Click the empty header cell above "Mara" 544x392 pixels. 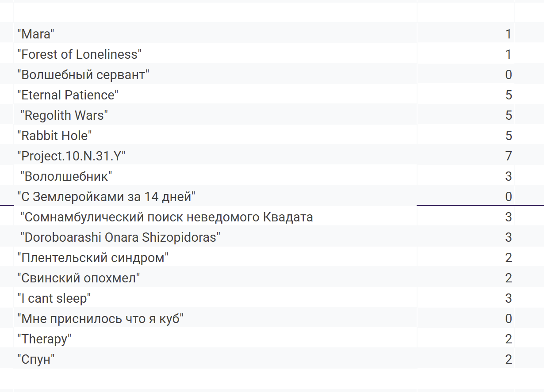click(215, 12)
